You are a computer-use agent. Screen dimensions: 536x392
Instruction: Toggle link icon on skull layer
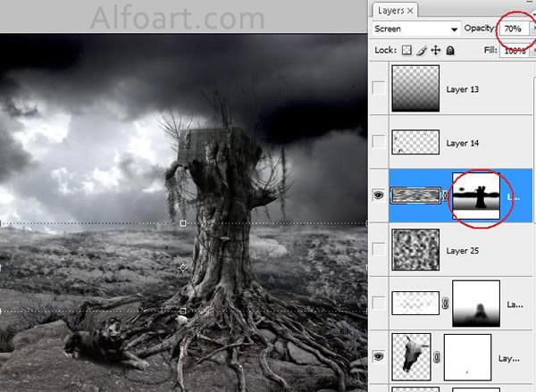pyautogui.click(x=437, y=357)
